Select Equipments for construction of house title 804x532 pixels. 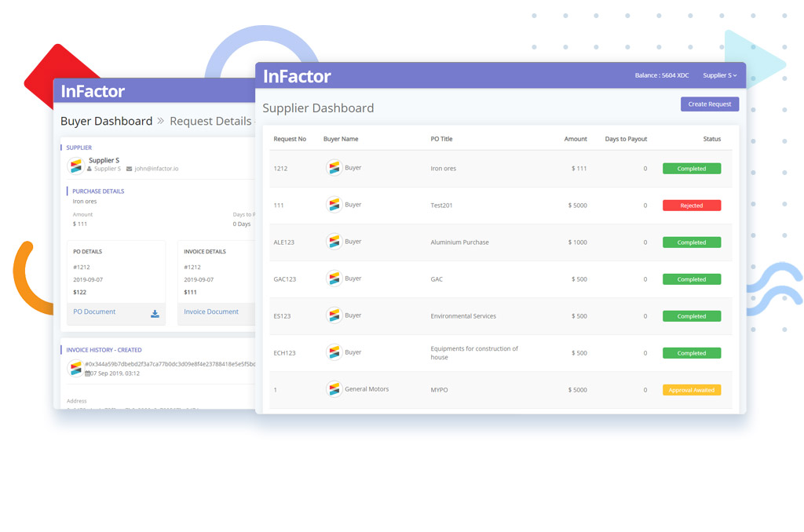point(474,353)
